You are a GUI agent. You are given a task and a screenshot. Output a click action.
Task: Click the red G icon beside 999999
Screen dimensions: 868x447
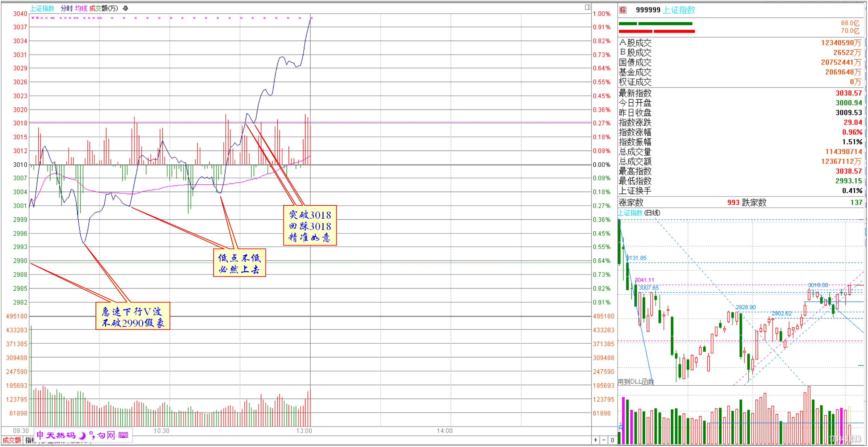coord(623,10)
